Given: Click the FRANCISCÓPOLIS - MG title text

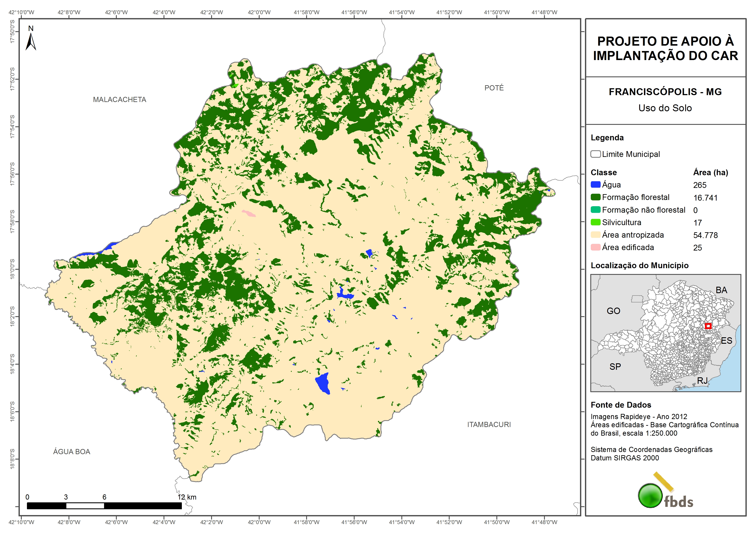Looking at the screenshot, I should point(665,92).
